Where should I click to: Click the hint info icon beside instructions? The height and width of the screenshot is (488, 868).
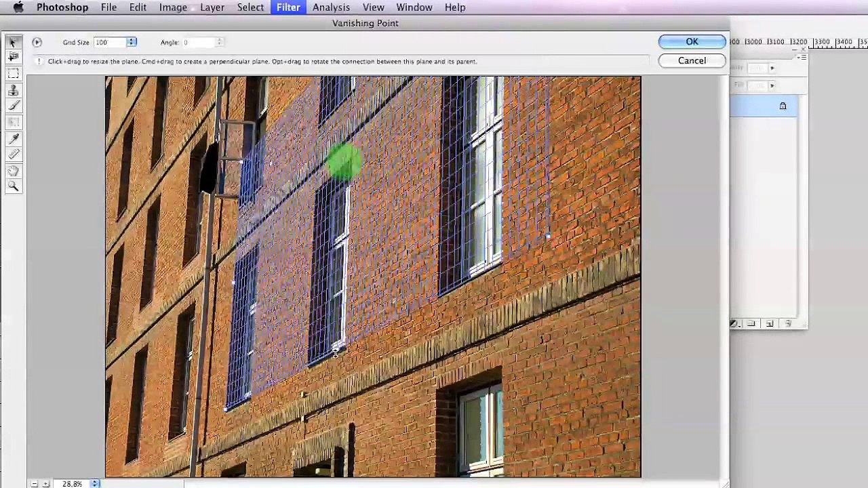click(39, 61)
